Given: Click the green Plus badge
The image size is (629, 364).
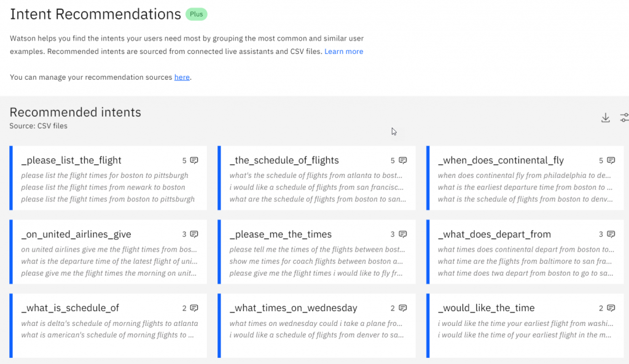Looking at the screenshot, I should tap(196, 14).
